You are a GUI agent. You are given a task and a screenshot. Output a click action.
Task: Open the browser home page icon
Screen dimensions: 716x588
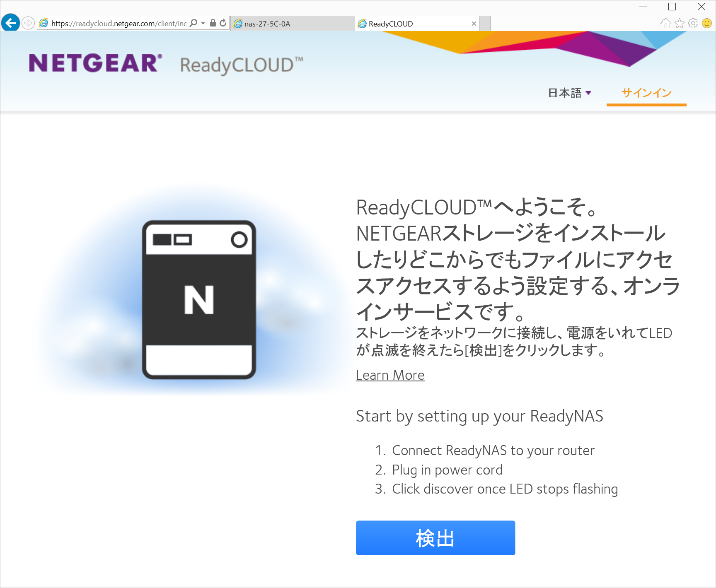[x=665, y=24]
